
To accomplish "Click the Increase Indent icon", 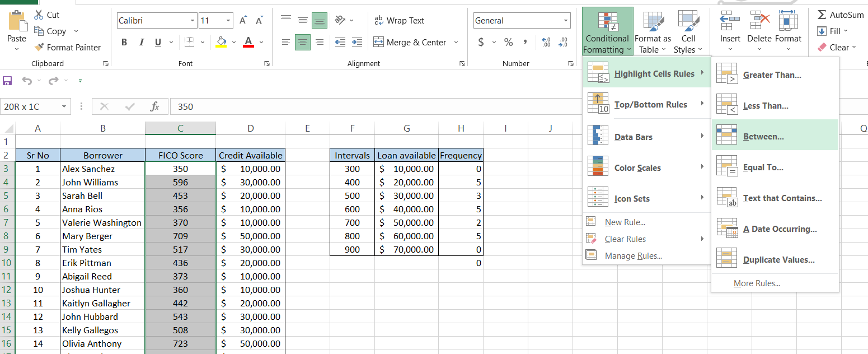I will pos(356,43).
